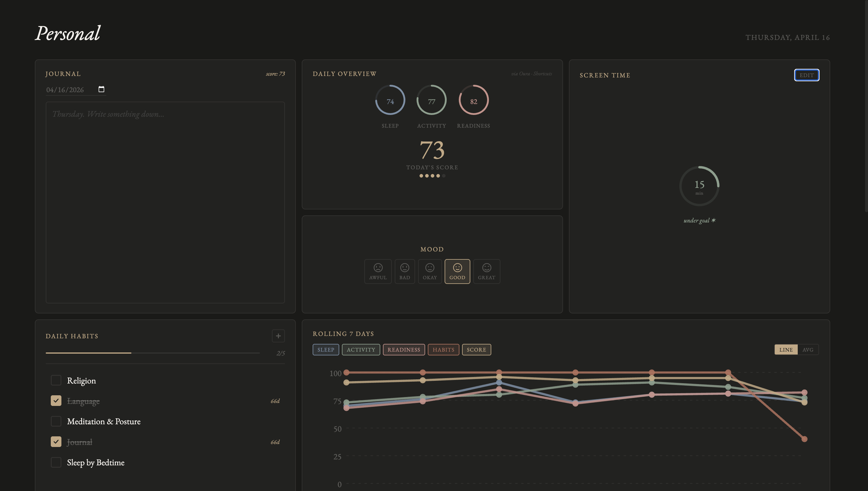
Task: Select the Awful mood icon
Action: point(378,271)
